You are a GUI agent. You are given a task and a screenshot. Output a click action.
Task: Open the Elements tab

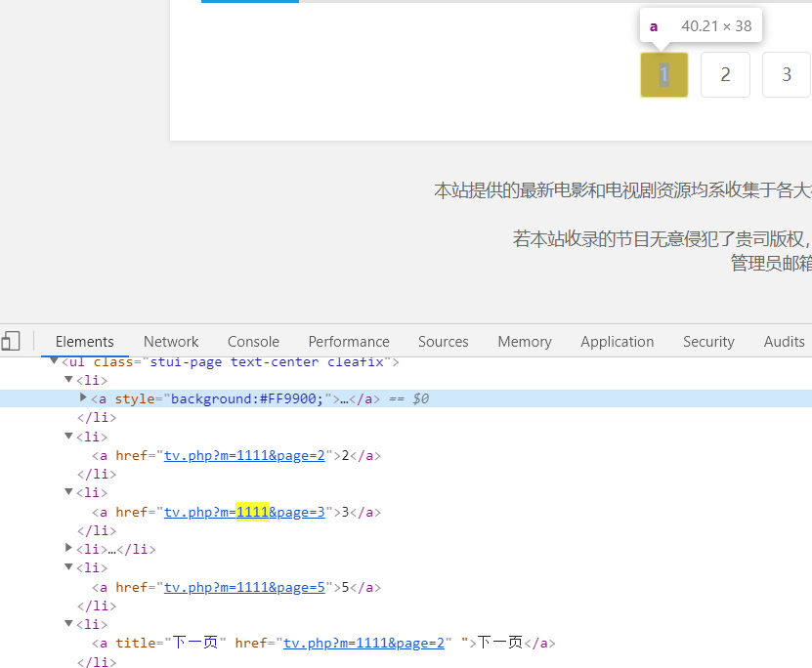[84, 342]
